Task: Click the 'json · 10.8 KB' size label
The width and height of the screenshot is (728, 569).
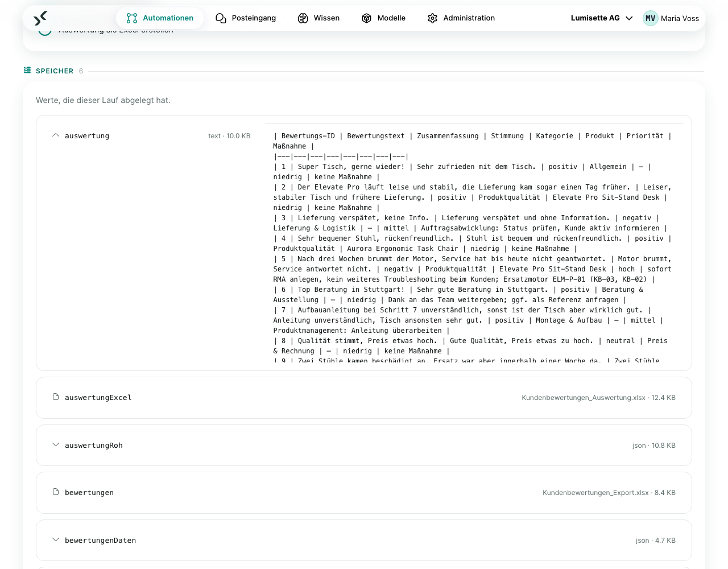Action: coord(654,446)
